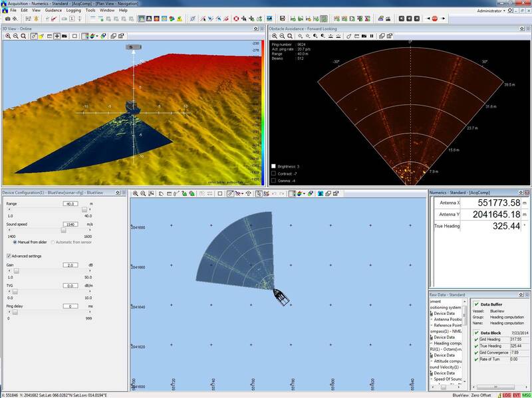Zoom out in the Obstacle Avoidance panel
The image size is (532, 398).
coord(283,36)
